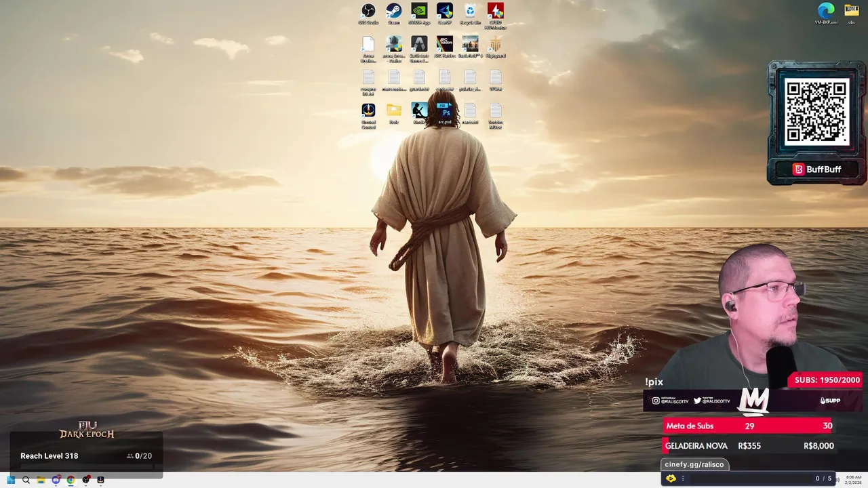The height and width of the screenshot is (488, 868).
Task: Open File Explorer from the taskbar
Action: 41,480
